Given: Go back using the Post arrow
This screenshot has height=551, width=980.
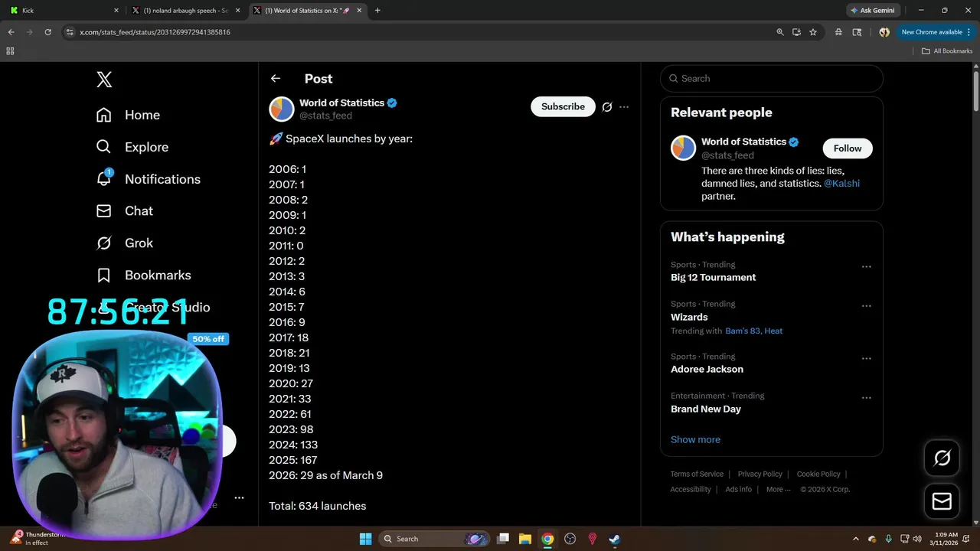Looking at the screenshot, I should point(276,78).
